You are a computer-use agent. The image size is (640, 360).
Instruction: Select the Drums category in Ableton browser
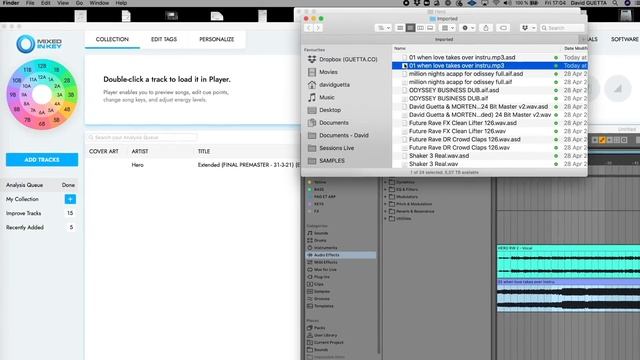click(x=320, y=240)
